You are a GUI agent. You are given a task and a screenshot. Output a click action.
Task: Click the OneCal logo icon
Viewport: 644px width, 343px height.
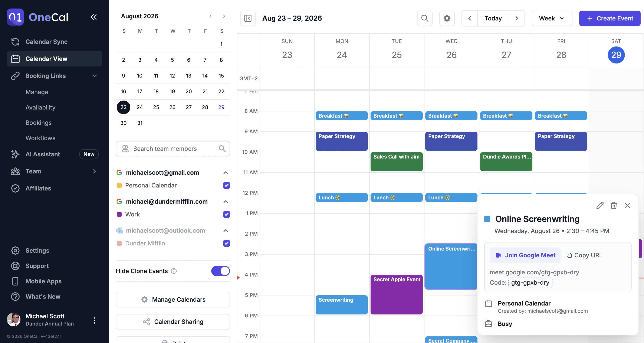coord(15,17)
